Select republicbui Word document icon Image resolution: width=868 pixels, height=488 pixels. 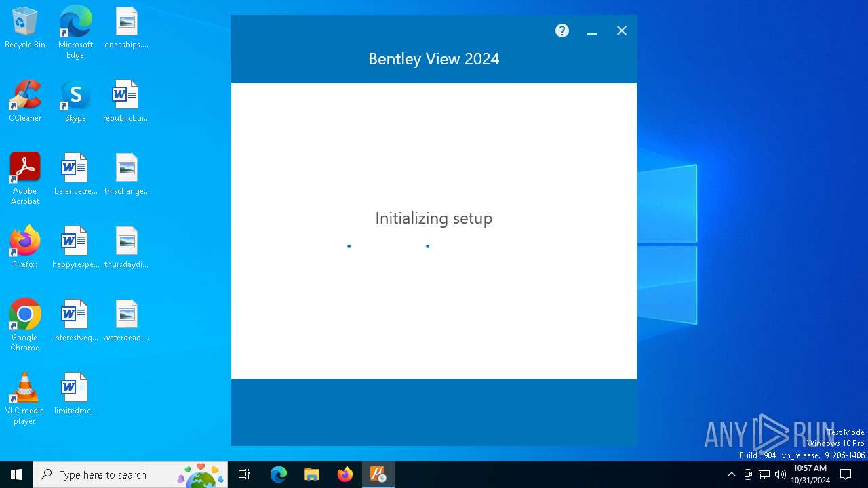coord(126,102)
